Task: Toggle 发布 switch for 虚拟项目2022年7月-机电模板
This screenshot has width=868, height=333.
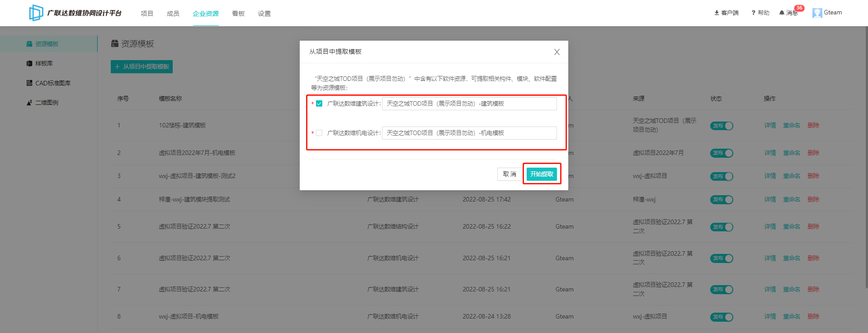Action: 722,153
